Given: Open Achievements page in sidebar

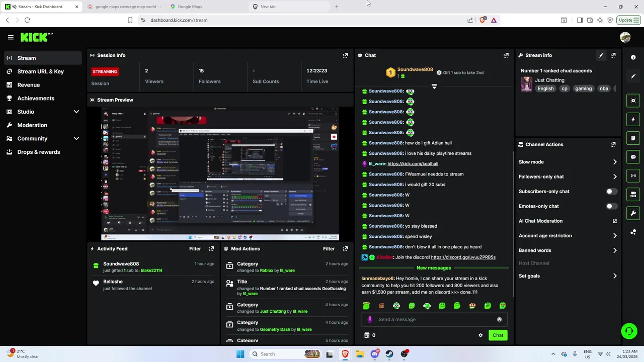Looking at the screenshot, I should [43, 98].
